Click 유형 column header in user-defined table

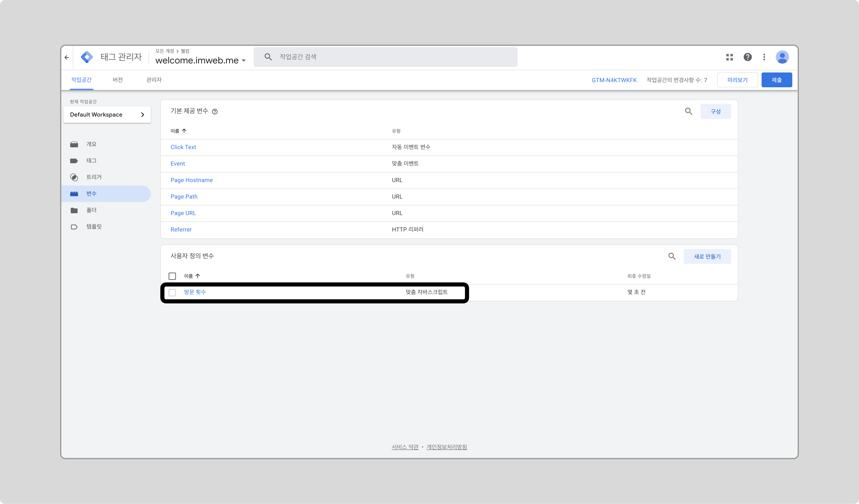[x=410, y=276]
